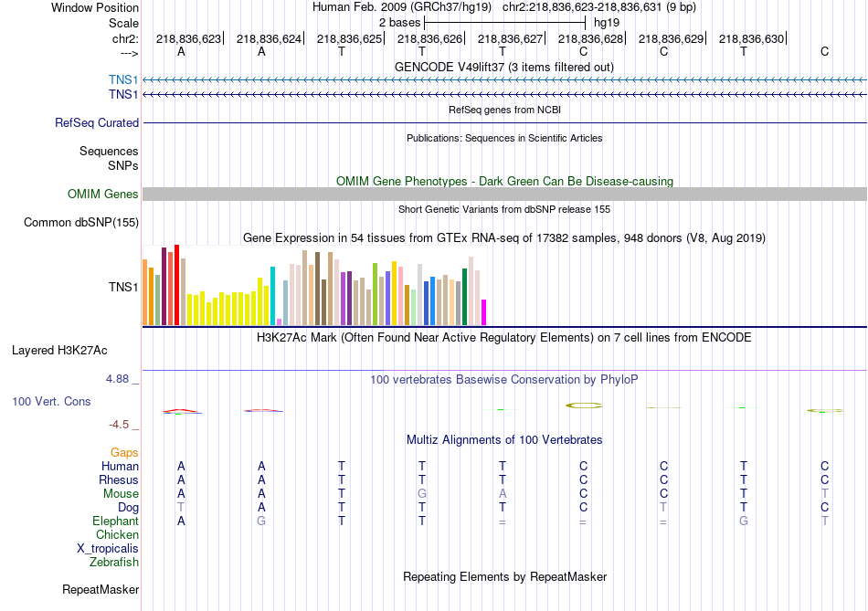Viewport: 868px width, 611px height.
Task: Open '100 vertebrates Basewise Conservation by PhyloP' title
Action: coord(504,380)
